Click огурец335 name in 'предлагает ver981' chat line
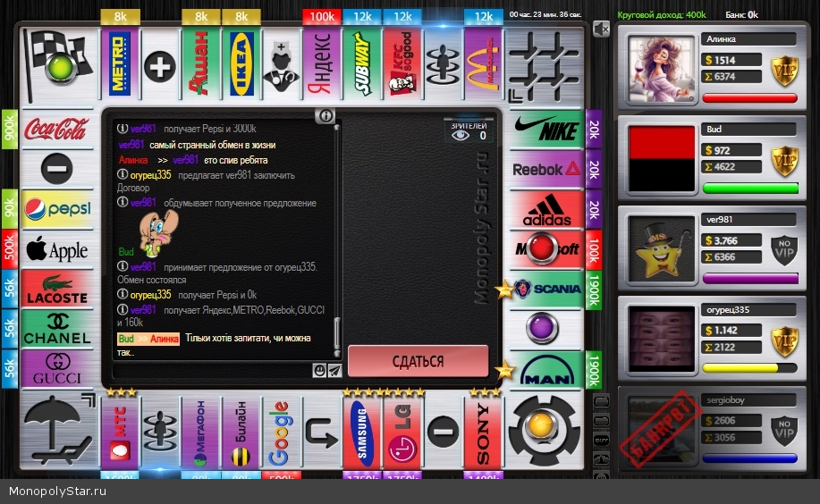This screenshot has height=504, width=820. coord(150,175)
